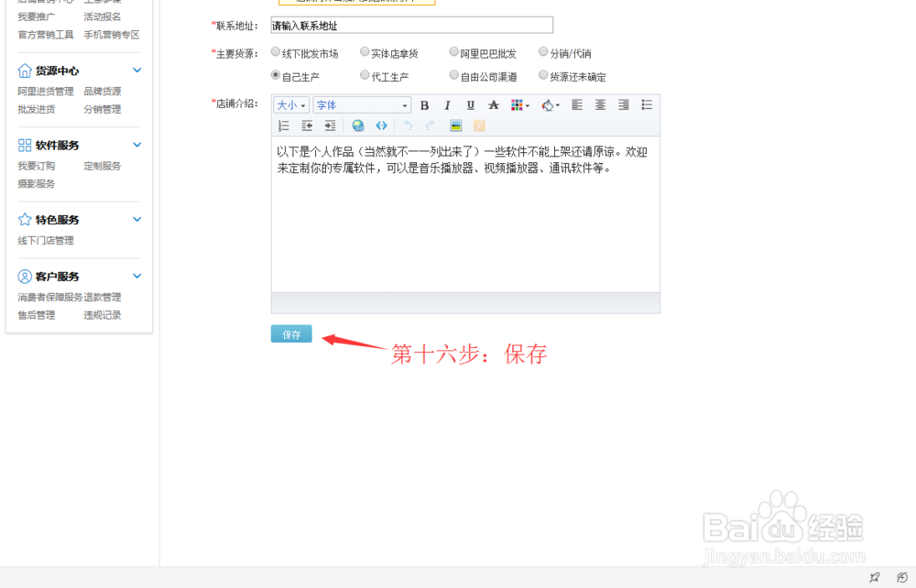The height and width of the screenshot is (588, 916).
Task: Toggle bold formatting in the editor
Action: [424, 105]
